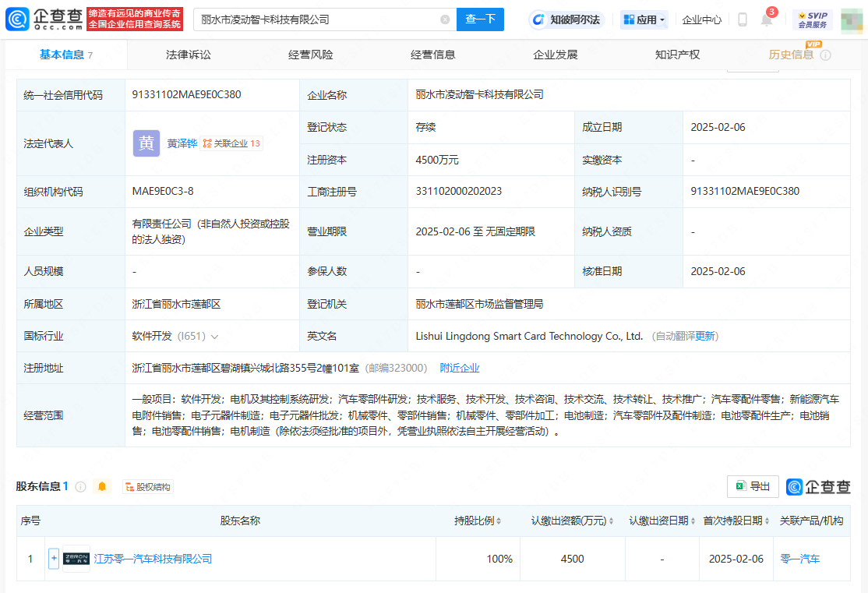
Task: Click the 所属地区 value 浙江省丽水市莲都区
Action: click(x=176, y=305)
